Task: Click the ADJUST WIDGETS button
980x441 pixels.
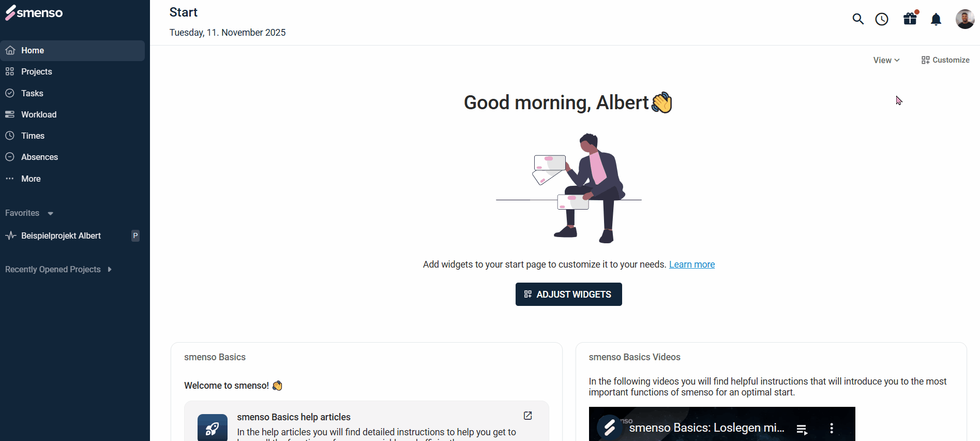Action: [x=569, y=295]
